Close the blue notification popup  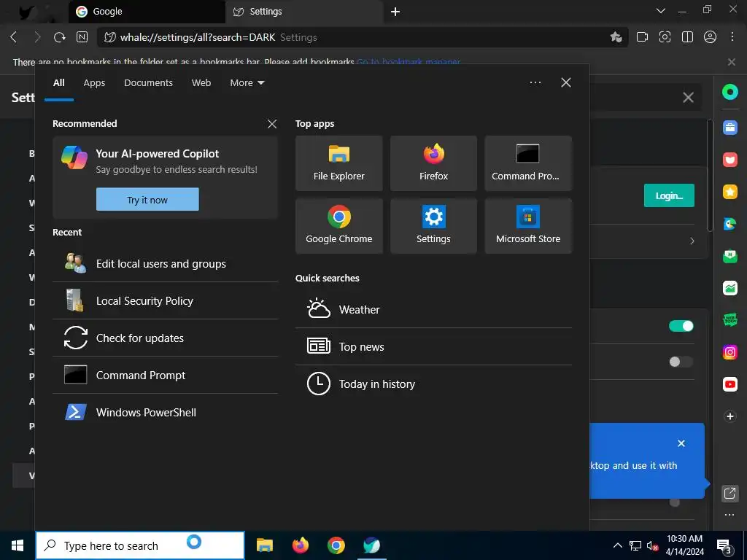pyautogui.click(x=681, y=443)
